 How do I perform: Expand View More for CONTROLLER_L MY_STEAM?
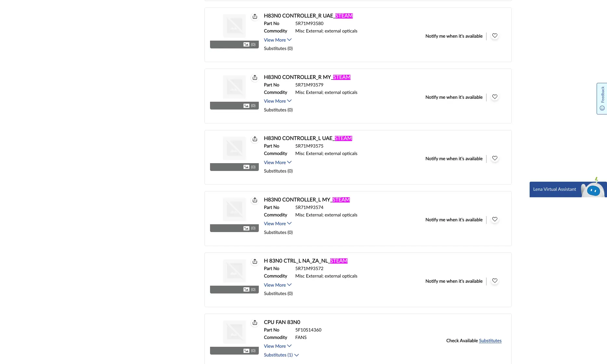click(x=278, y=224)
